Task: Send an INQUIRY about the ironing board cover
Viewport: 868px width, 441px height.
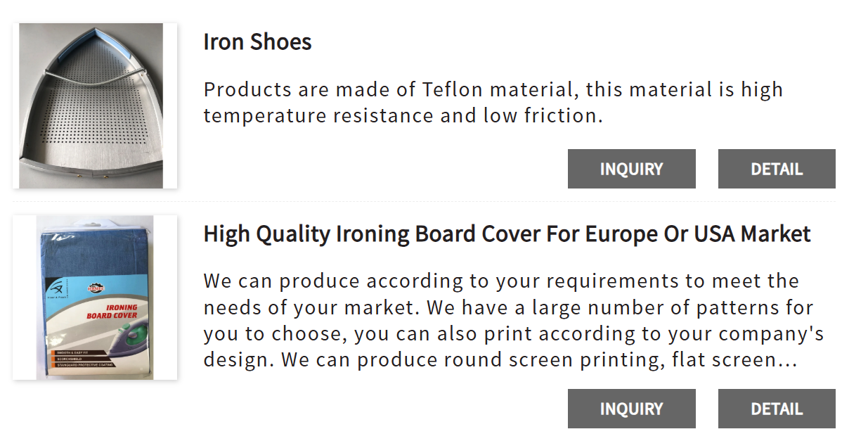Action: 631,408
